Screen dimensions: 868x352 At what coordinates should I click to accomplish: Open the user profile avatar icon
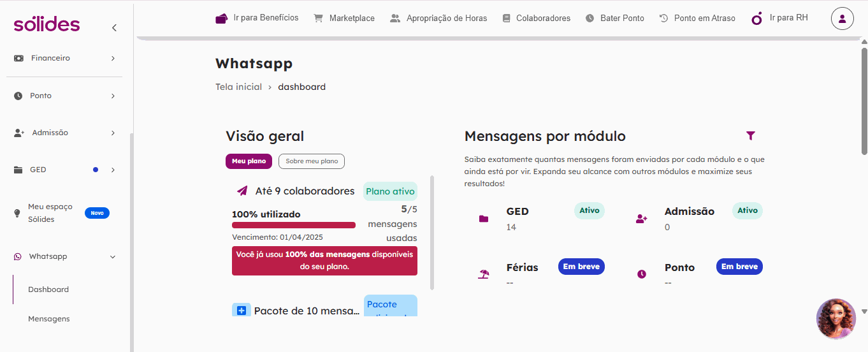842,18
